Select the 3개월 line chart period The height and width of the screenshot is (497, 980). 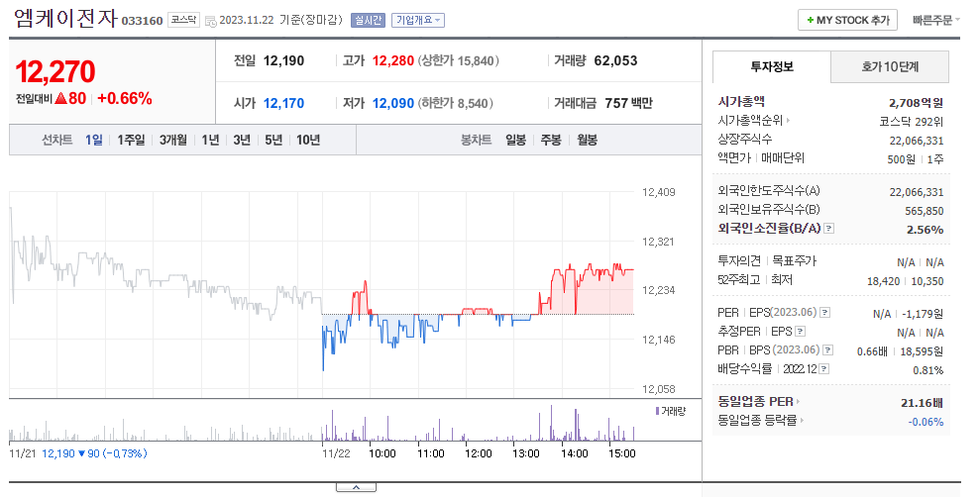[173, 140]
